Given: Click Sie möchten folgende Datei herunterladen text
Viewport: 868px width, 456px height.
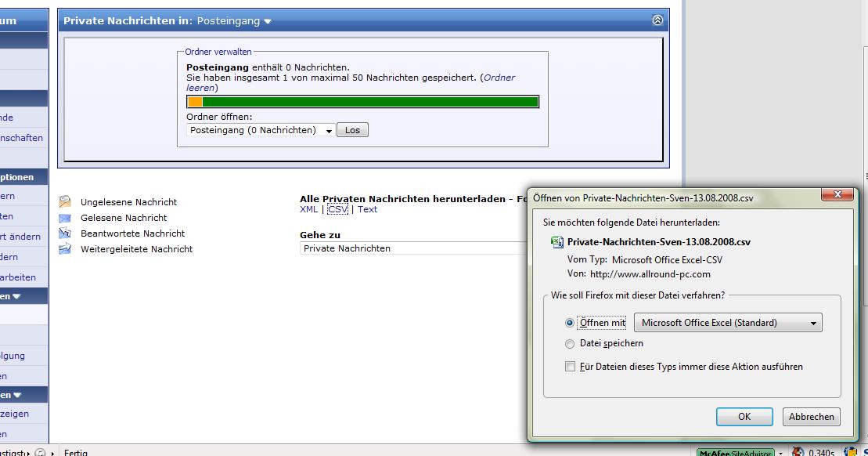Looking at the screenshot, I should click(632, 223).
